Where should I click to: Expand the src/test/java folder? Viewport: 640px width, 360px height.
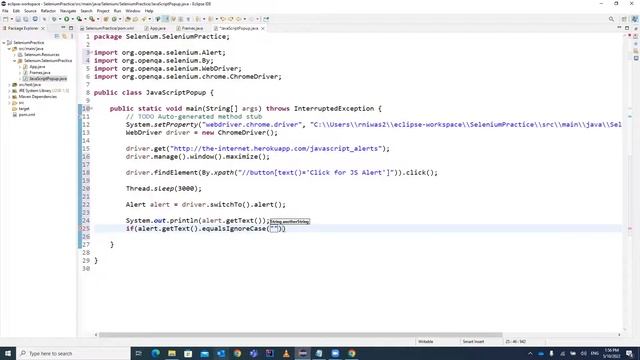9,84
